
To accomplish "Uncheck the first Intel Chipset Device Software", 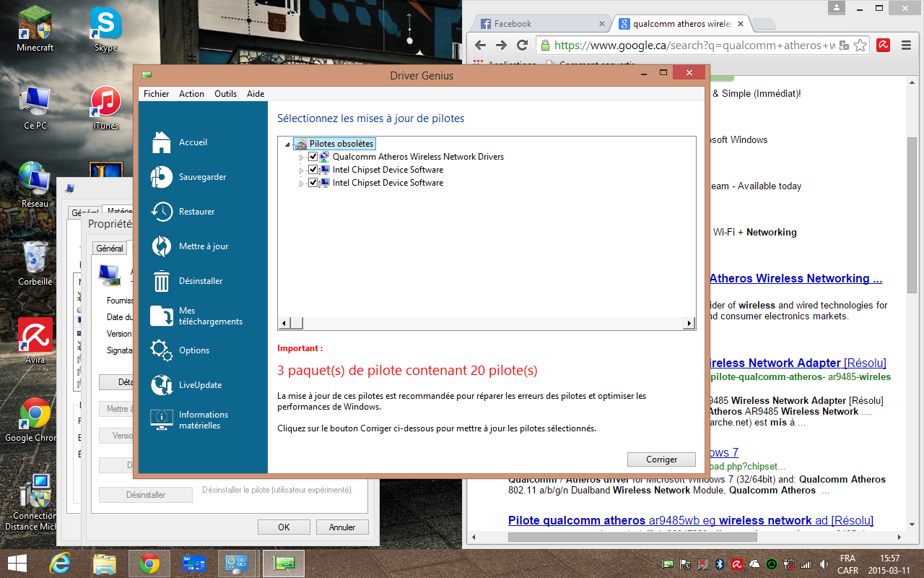I will coord(313,170).
